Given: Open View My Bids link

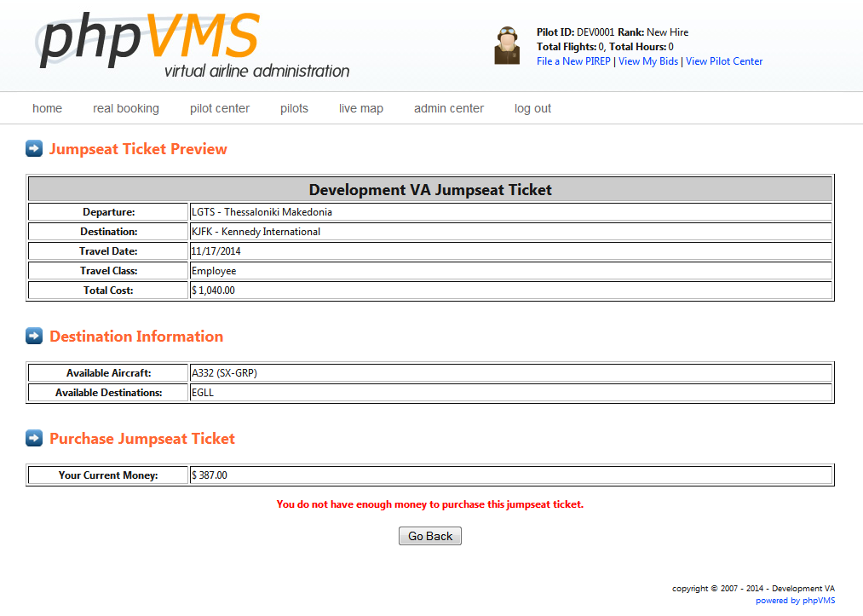Looking at the screenshot, I should [648, 61].
